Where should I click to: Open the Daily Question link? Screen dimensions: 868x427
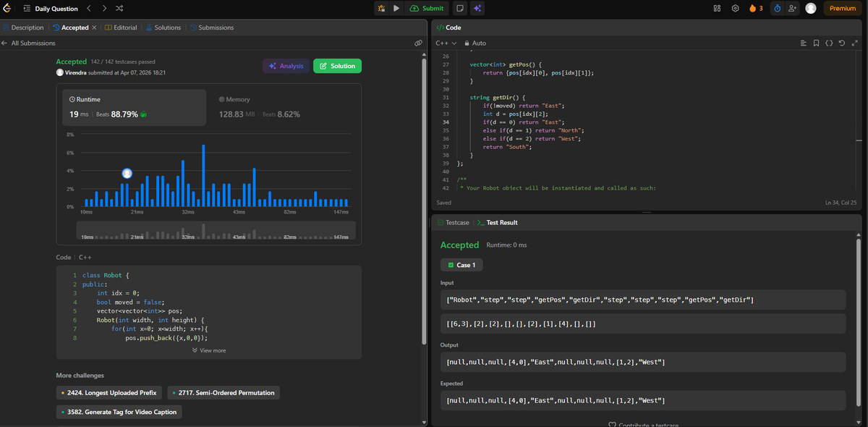(56, 9)
